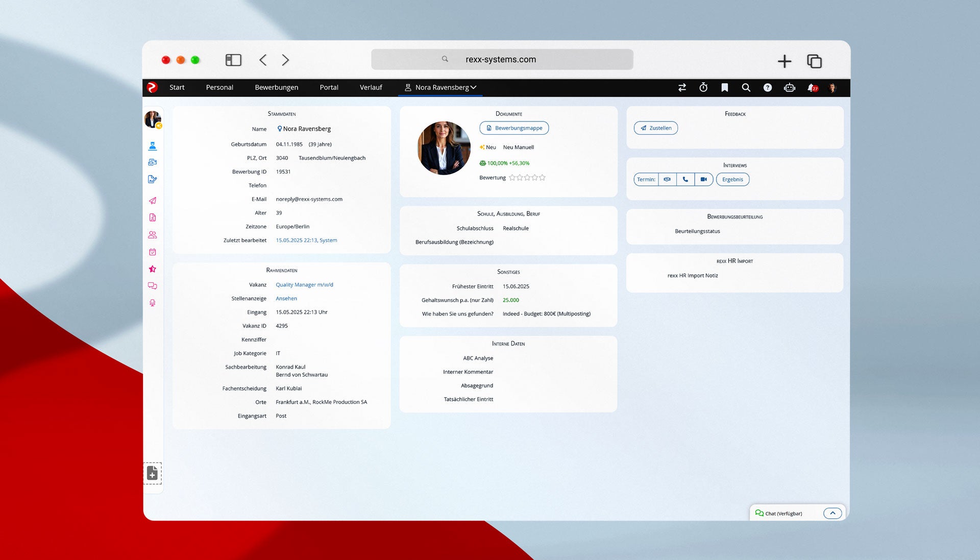Screen dimensions: 980x560
Task: Open the Bewerbungen menu
Action: click(276, 87)
